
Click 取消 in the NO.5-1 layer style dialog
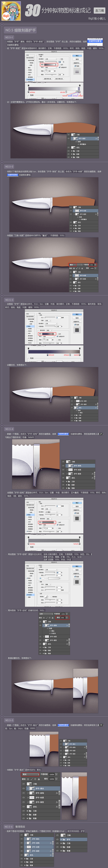point(77,59)
